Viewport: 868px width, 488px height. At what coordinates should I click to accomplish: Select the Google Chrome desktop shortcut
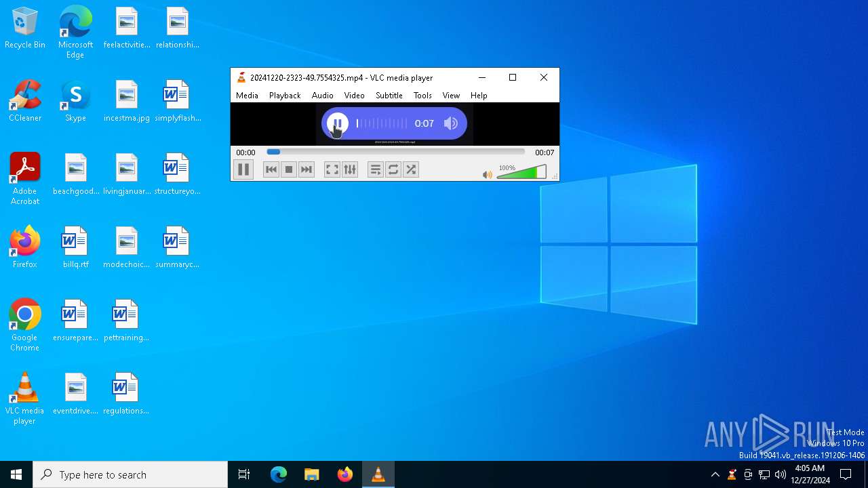click(x=25, y=325)
